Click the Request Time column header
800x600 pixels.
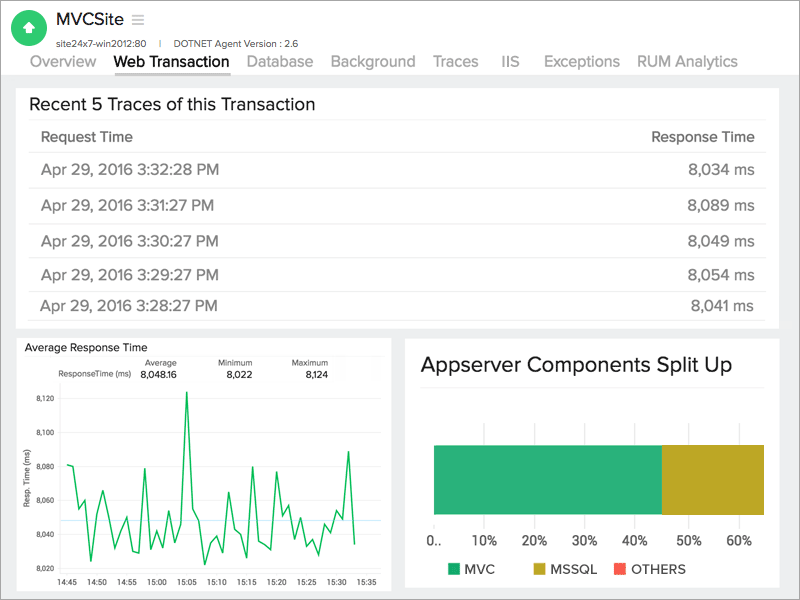coord(87,135)
